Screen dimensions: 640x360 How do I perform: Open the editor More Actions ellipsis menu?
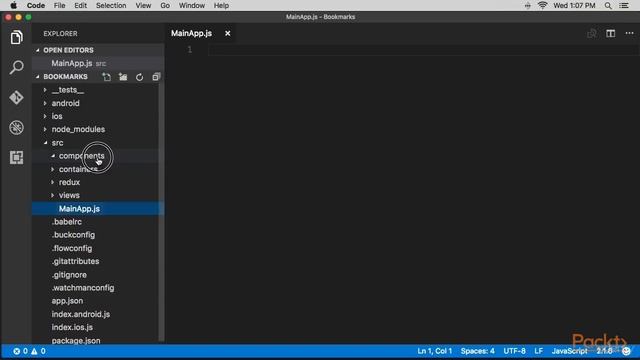coord(629,33)
